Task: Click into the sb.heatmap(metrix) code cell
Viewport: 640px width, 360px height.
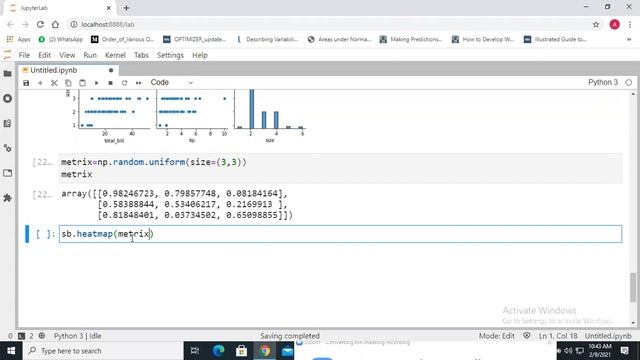Action: coord(340,234)
